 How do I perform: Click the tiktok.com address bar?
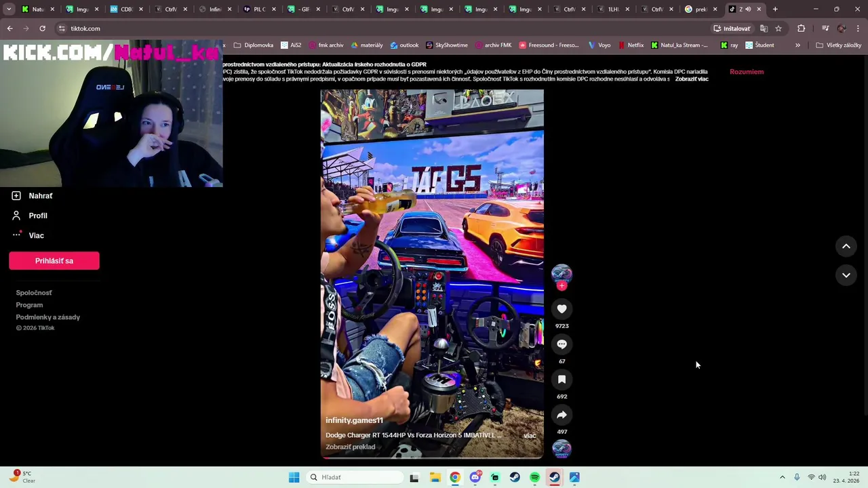(x=380, y=28)
